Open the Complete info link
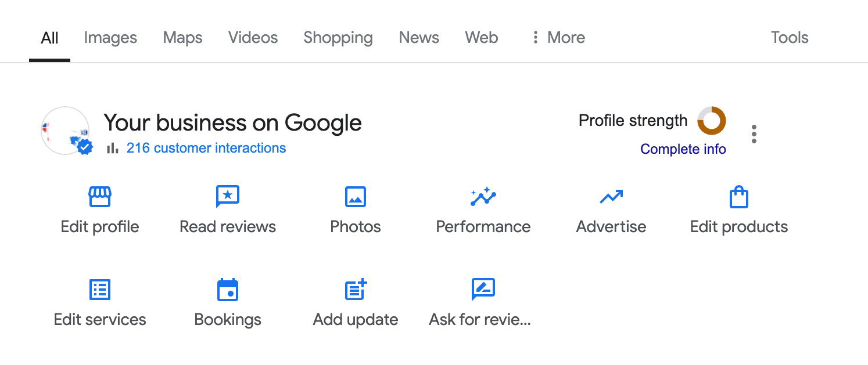The image size is (868, 365). [683, 149]
